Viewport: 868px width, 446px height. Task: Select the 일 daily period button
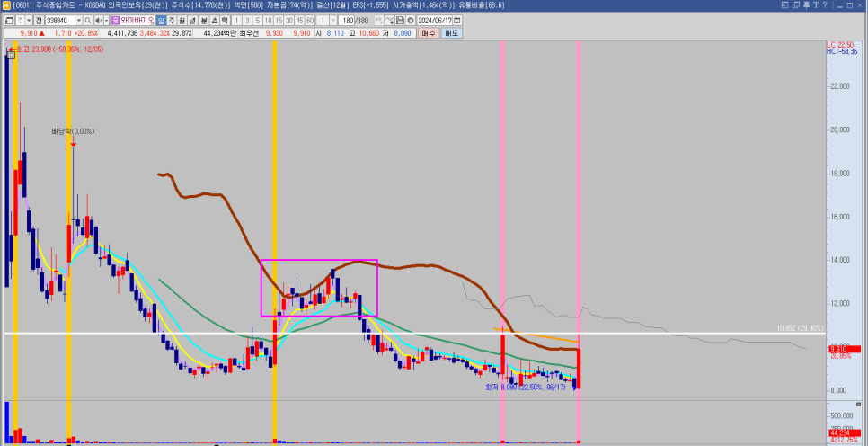click(x=161, y=20)
